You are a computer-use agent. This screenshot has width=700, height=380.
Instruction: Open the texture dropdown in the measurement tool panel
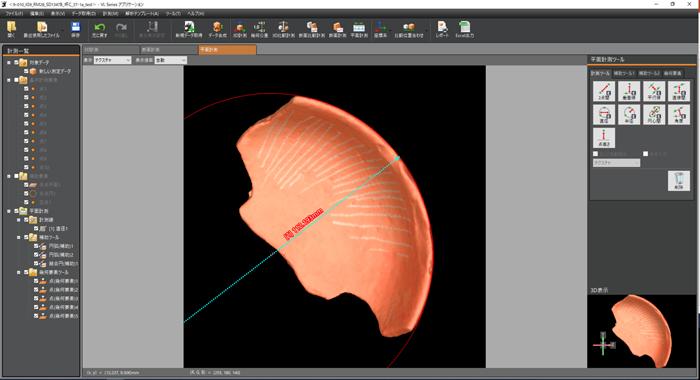(x=617, y=163)
